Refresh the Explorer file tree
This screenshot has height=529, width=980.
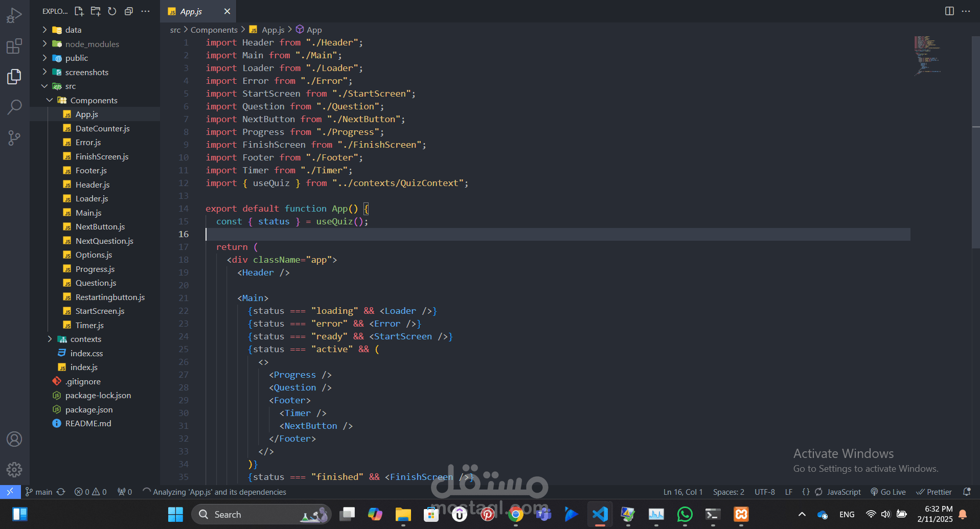[x=112, y=11]
